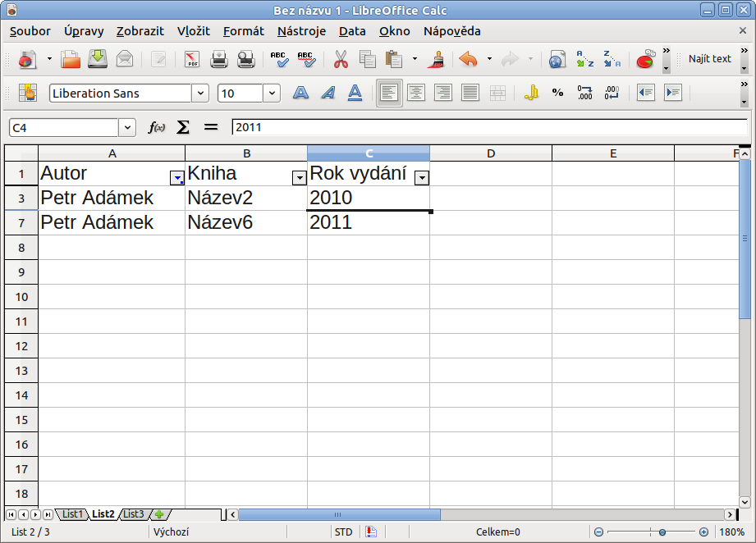
Task: Open the Hyperlink dialog globe icon
Action: pos(557,59)
